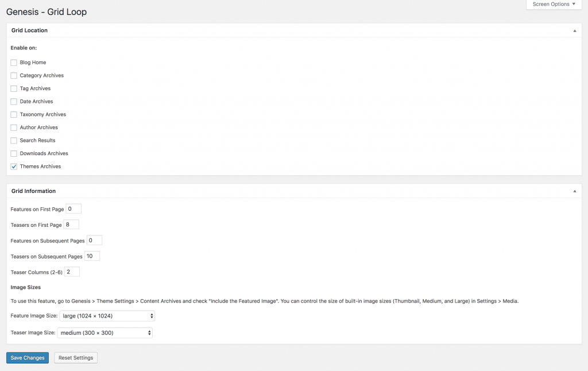This screenshot has height=371, width=588.
Task: Tick the Tag Archives option
Action: pyautogui.click(x=14, y=88)
